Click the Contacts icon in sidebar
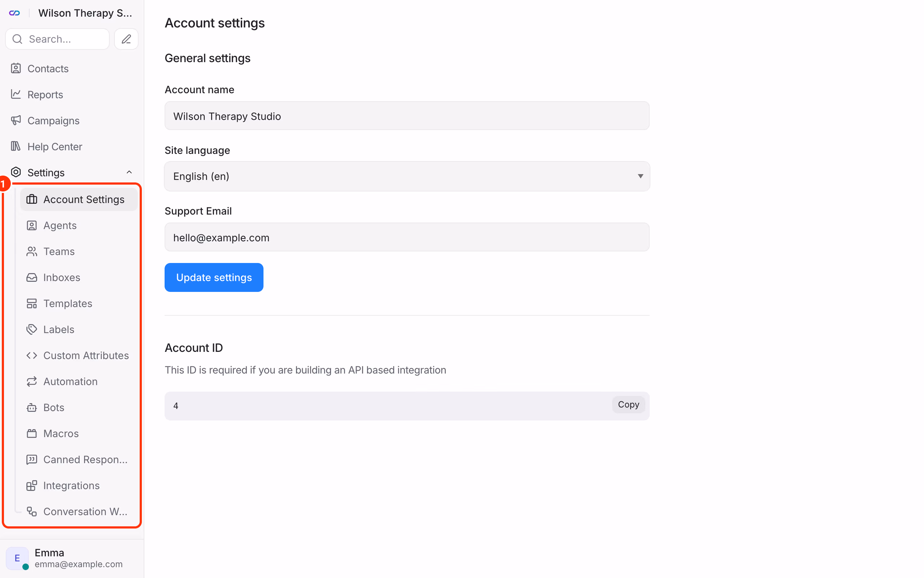Image resolution: width=924 pixels, height=578 pixels. pos(16,68)
